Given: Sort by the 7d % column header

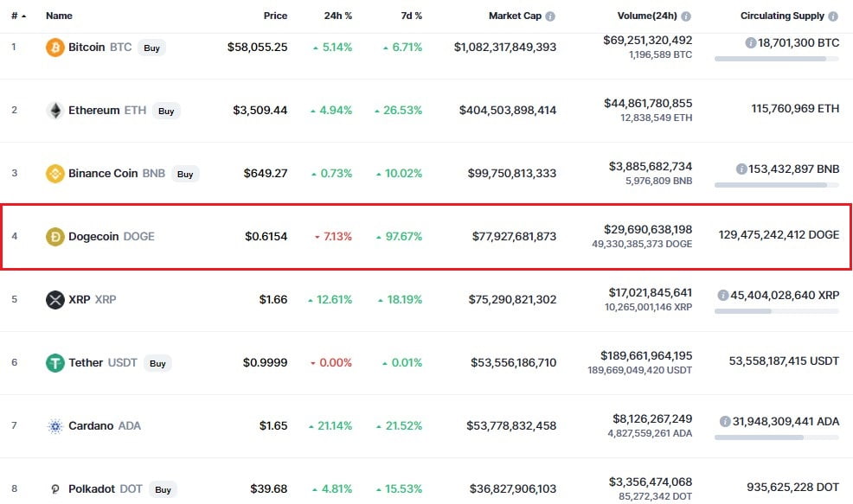Looking at the screenshot, I should click(x=411, y=16).
